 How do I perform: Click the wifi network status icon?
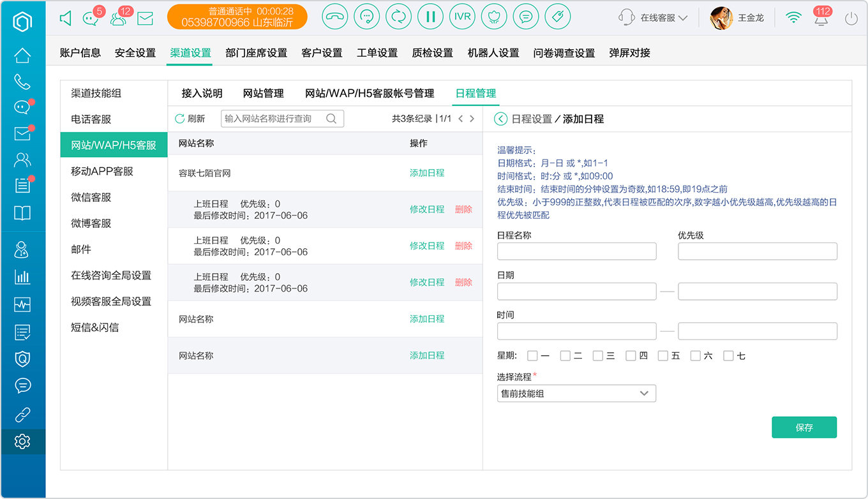(x=793, y=18)
